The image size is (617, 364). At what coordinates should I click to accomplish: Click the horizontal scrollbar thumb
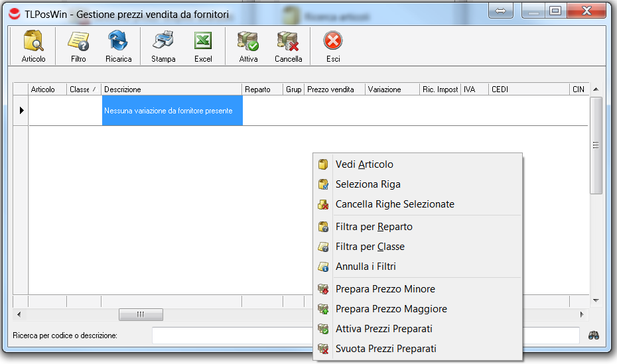141,314
